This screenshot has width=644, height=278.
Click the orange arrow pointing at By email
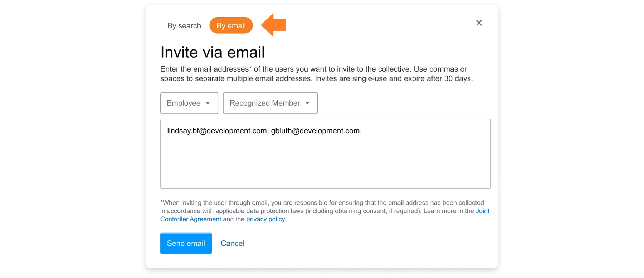coord(274,25)
